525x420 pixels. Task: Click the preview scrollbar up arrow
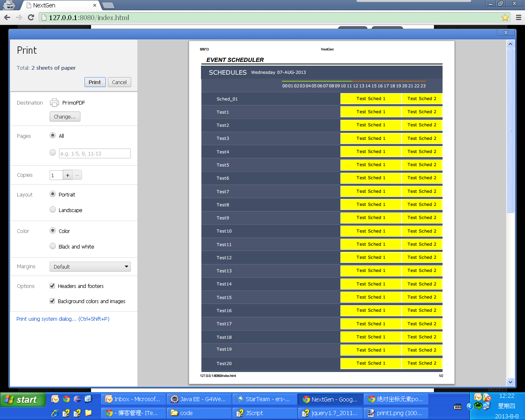(510, 44)
